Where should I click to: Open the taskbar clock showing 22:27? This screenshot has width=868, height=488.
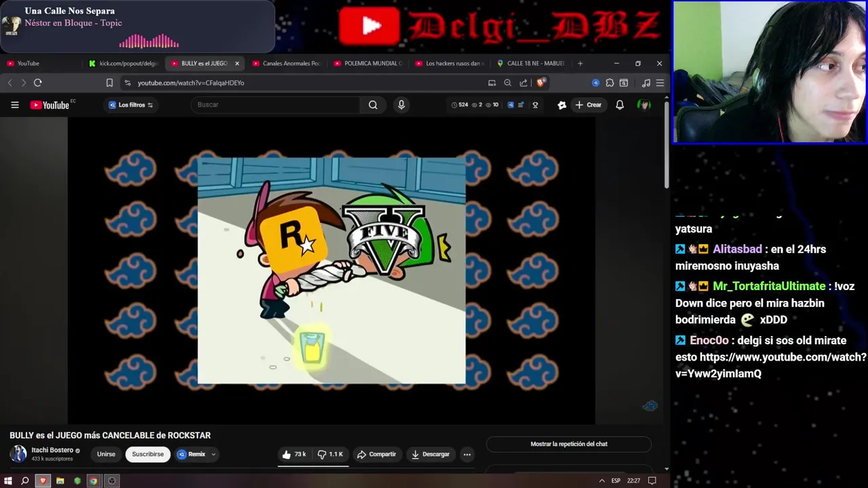tap(633, 481)
